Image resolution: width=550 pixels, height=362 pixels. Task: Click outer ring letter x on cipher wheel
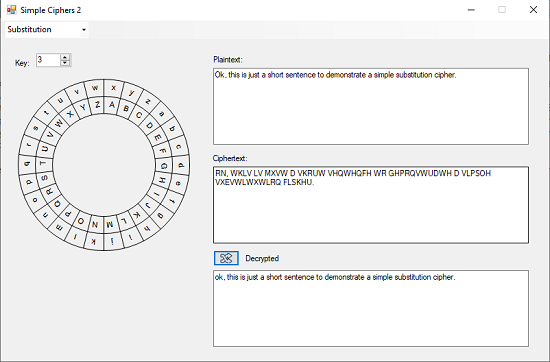(x=113, y=88)
